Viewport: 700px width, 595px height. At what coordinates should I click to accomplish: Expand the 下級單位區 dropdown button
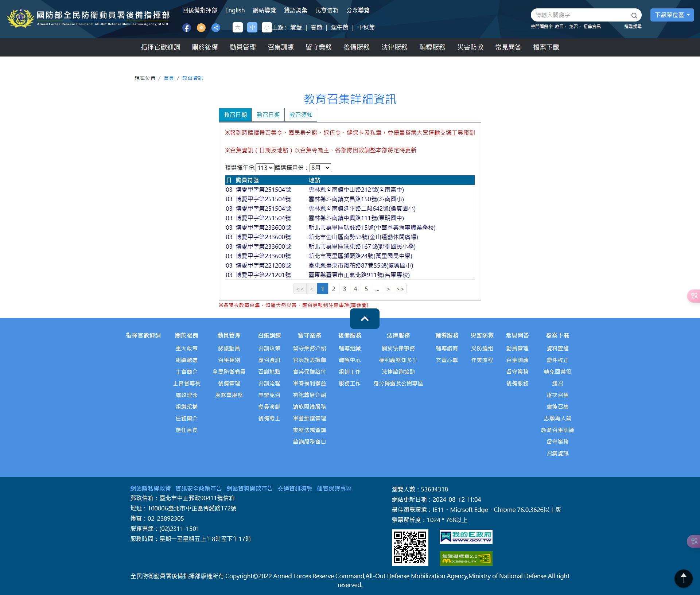pos(672,15)
